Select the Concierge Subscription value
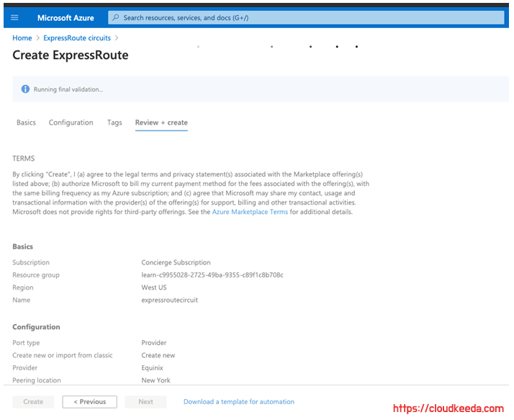The width and height of the screenshot is (514, 420). tap(176, 262)
